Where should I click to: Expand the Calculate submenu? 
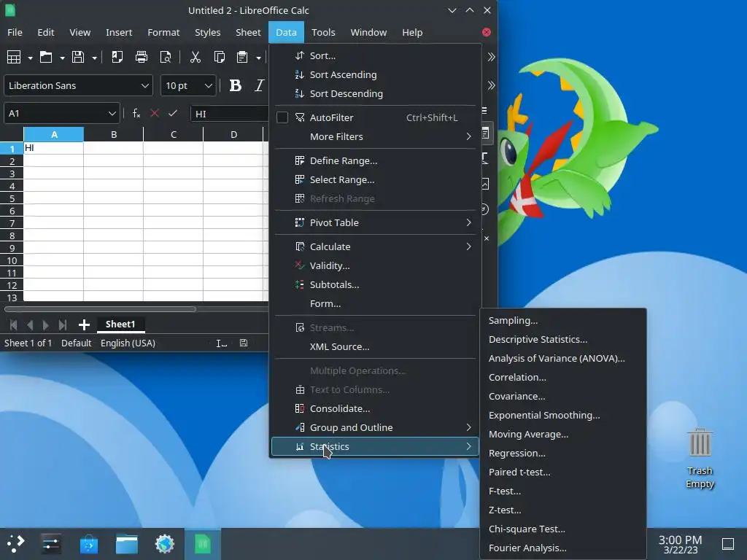coord(376,246)
